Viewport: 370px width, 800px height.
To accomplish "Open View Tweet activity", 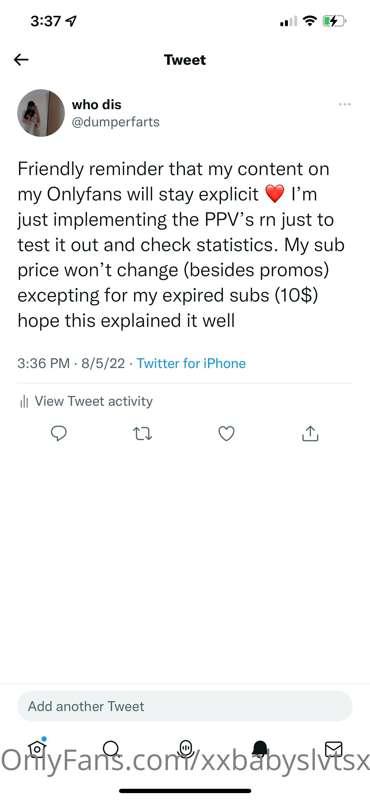I will [x=86, y=402].
